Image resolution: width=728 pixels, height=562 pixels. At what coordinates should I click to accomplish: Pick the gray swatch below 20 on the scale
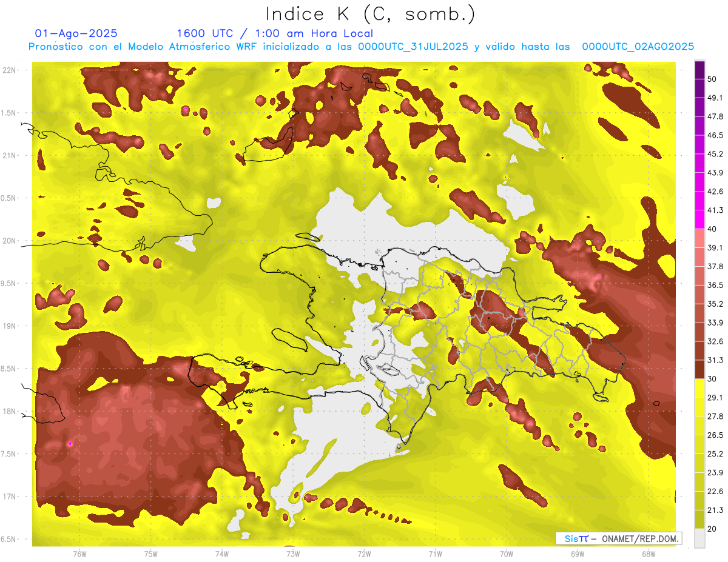pyautogui.click(x=699, y=538)
